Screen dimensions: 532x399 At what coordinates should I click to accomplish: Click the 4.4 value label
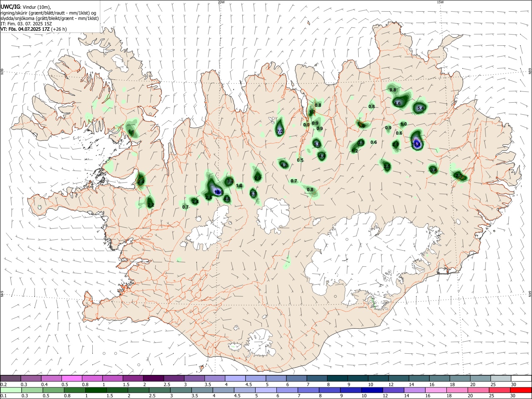(x=322, y=156)
